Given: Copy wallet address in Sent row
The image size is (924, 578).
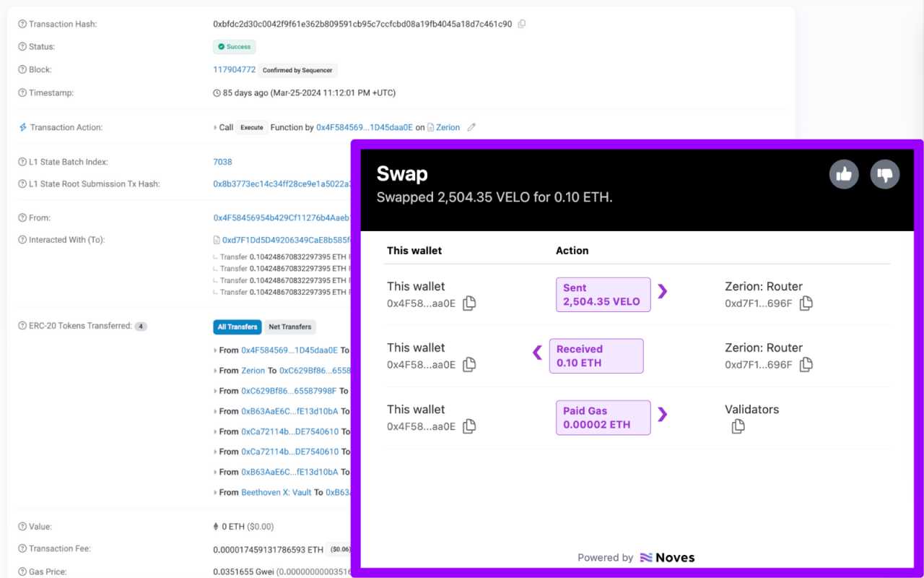Looking at the screenshot, I should [x=469, y=303].
